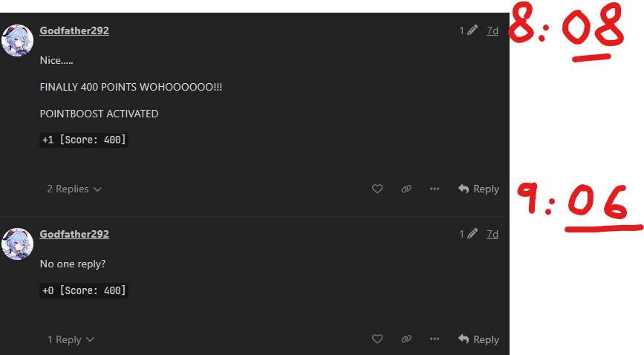Copy link icon on second post

[406, 339]
